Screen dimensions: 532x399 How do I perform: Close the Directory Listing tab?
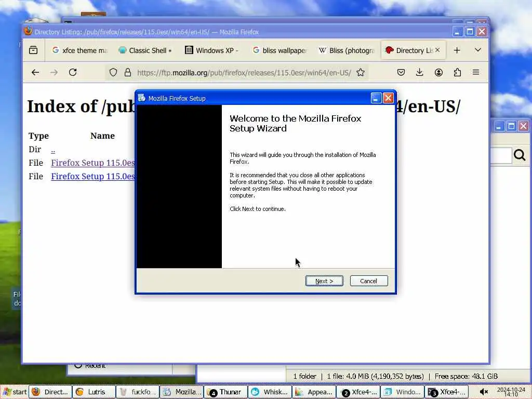(437, 50)
